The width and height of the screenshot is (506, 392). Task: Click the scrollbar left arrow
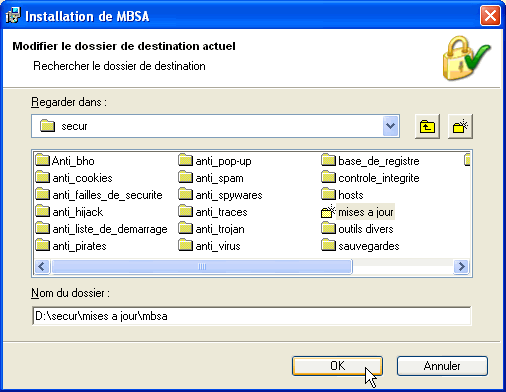coord(42,266)
